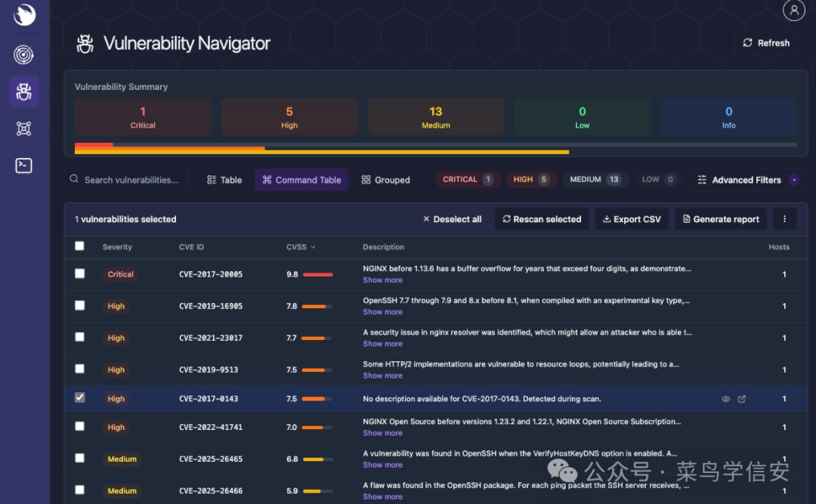Expand Show more for CVE-2025-26465
This screenshot has height=504, width=816.
[x=382, y=465]
